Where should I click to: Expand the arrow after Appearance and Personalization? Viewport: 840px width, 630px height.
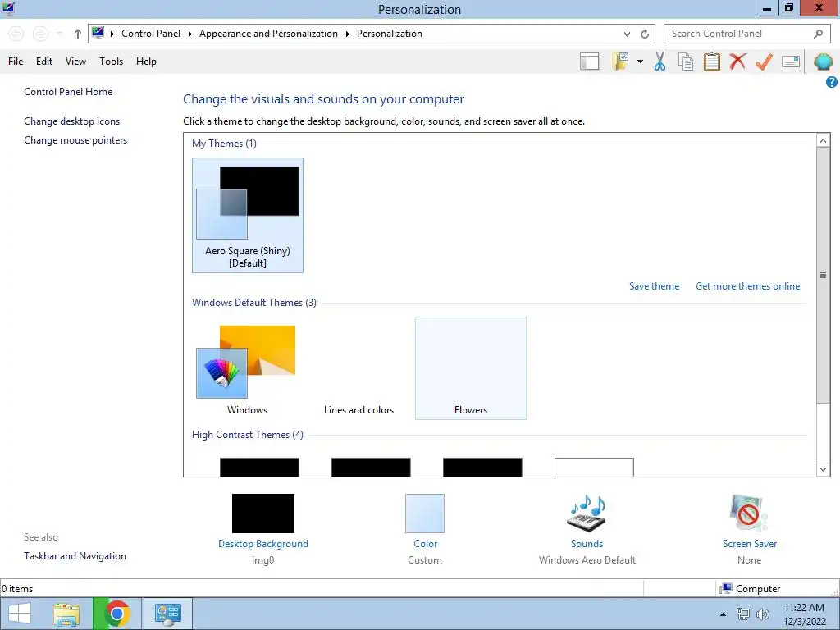coord(347,34)
